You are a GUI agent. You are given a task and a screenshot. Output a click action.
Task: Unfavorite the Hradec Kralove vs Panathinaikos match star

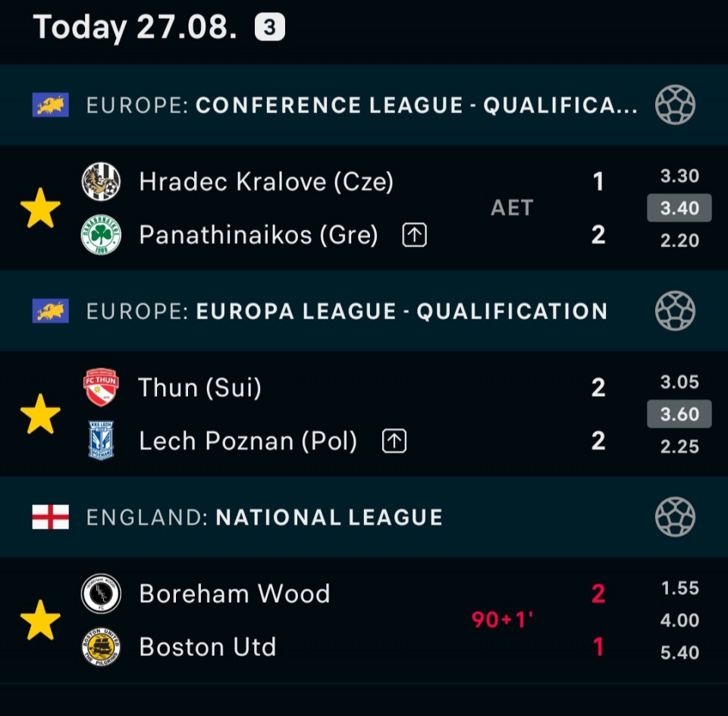coord(40,208)
